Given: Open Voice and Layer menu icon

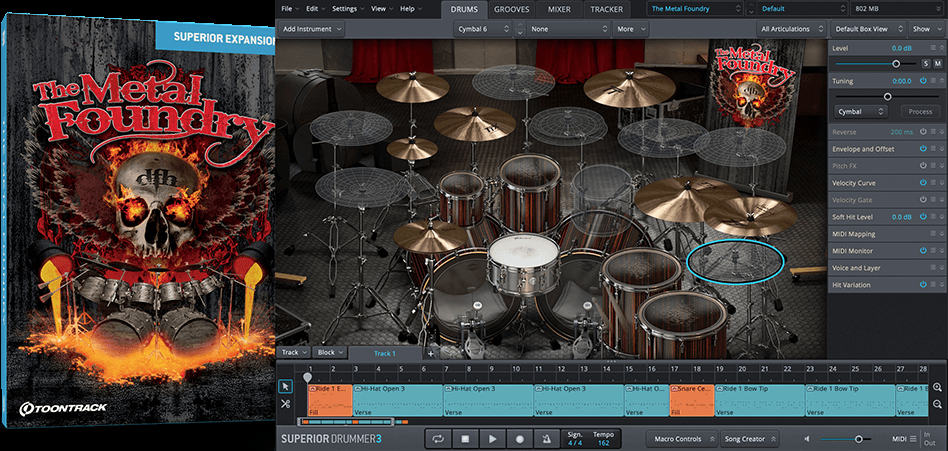Looking at the screenshot, I should 933,268.
